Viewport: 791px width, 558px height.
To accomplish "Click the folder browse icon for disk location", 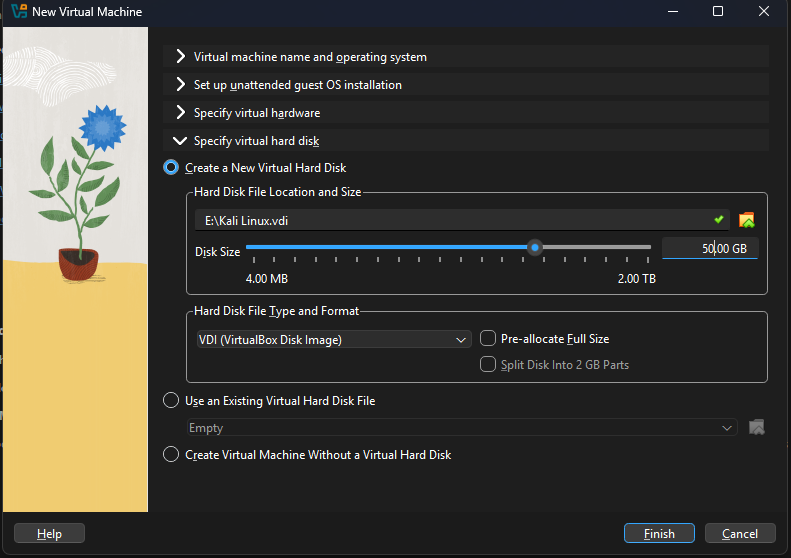I will (x=746, y=220).
